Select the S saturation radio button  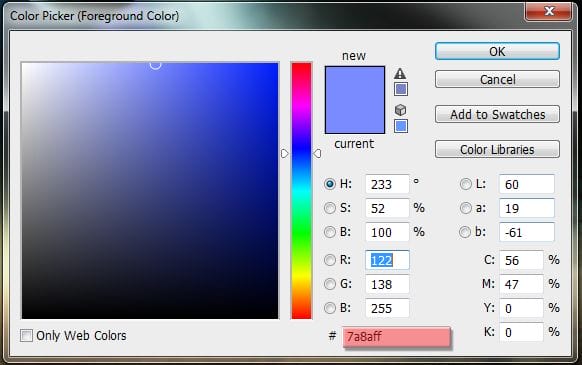pyautogui.click(x=330, y=208)
